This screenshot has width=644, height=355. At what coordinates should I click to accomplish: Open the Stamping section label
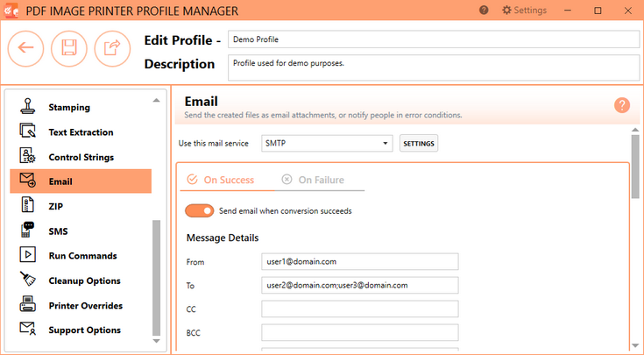(x=69, y=107)
